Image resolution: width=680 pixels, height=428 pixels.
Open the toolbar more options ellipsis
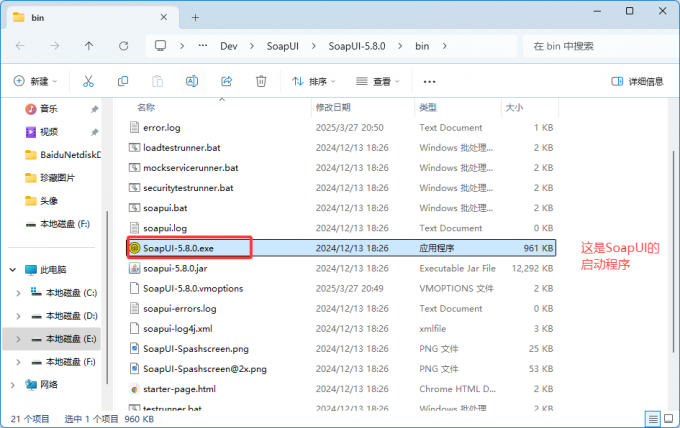[x=429, y=82]
